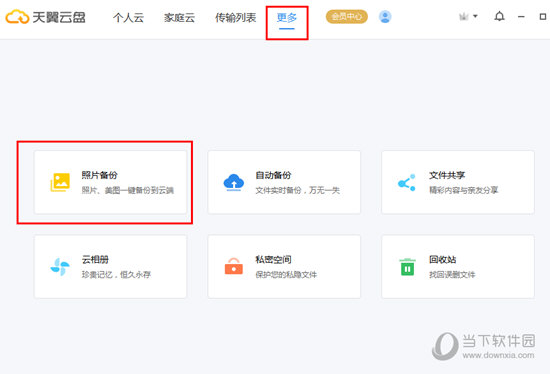
Task: Switch to the 家庭云 tab
Action: click(x=179, y=17)
